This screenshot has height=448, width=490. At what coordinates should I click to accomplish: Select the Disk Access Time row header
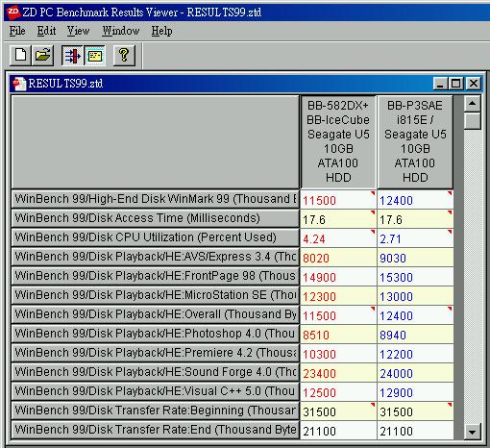pos(156,218)
